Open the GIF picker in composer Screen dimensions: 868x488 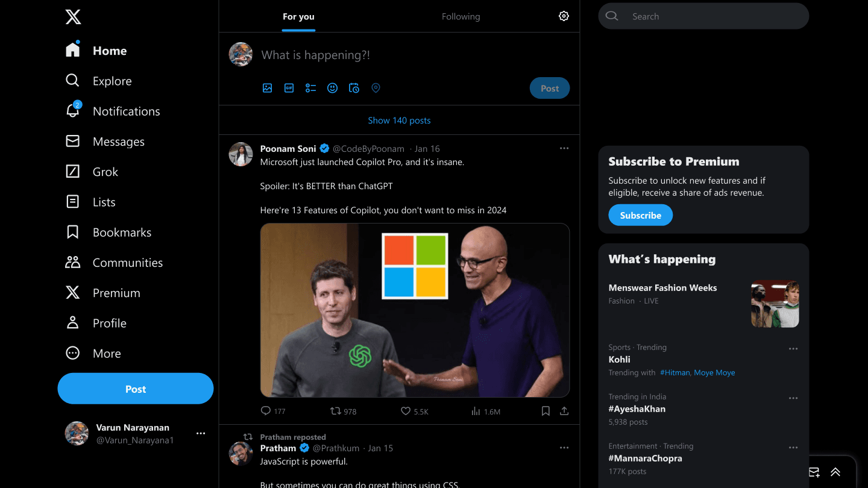pyautogui.click(x=289, y=88)
